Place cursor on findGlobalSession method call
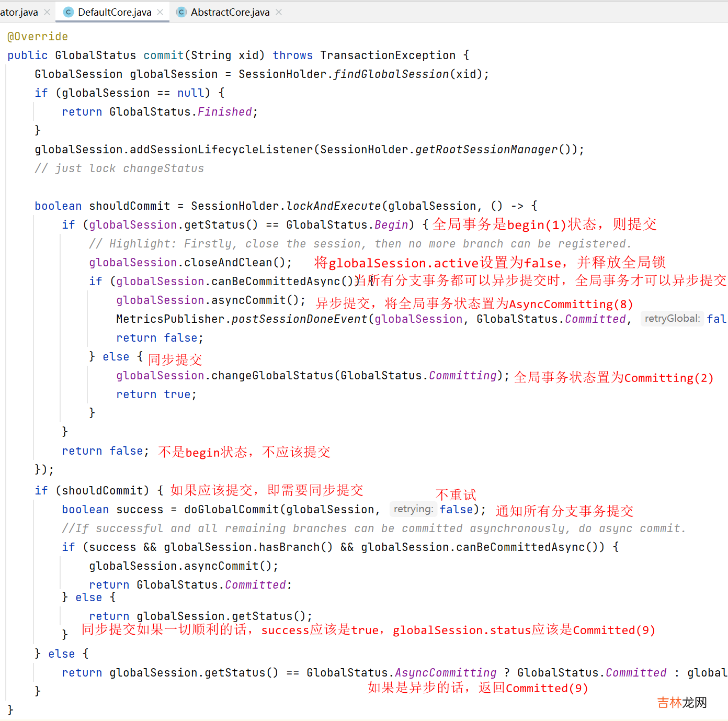The image size is (728, 721). point(391,74)
